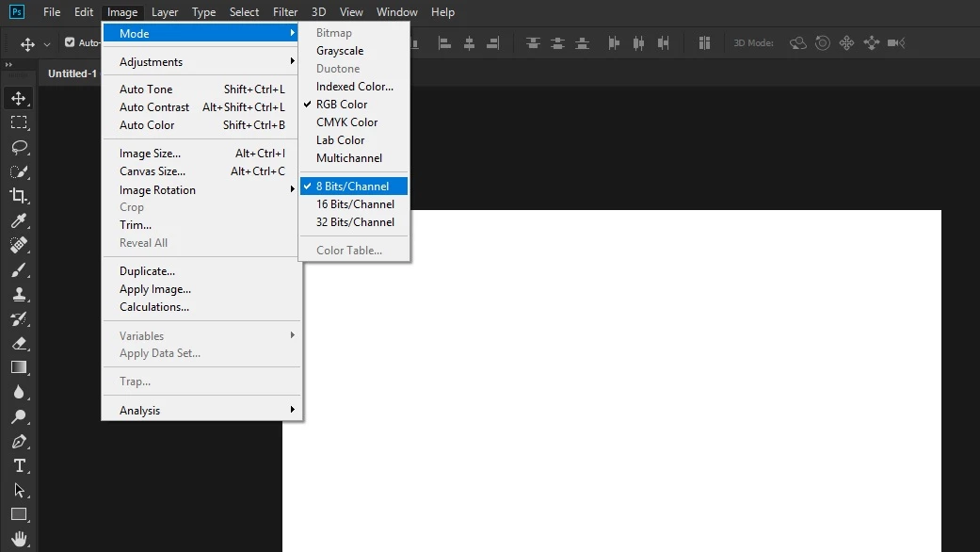Image resolution: width=980 pixels, height=552 pixels.
Task: Click the Auto-Align Layers icon
Action: tap(704, 42)
